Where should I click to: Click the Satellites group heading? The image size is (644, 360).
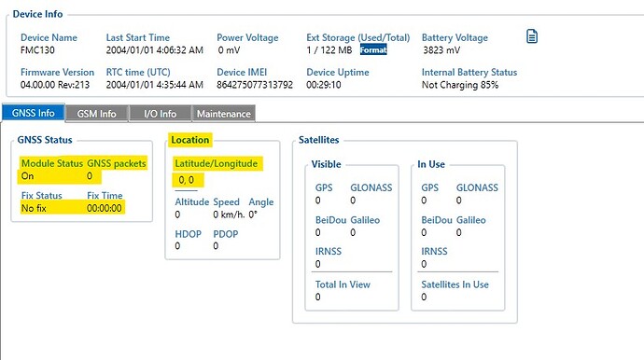click(318, 140)
